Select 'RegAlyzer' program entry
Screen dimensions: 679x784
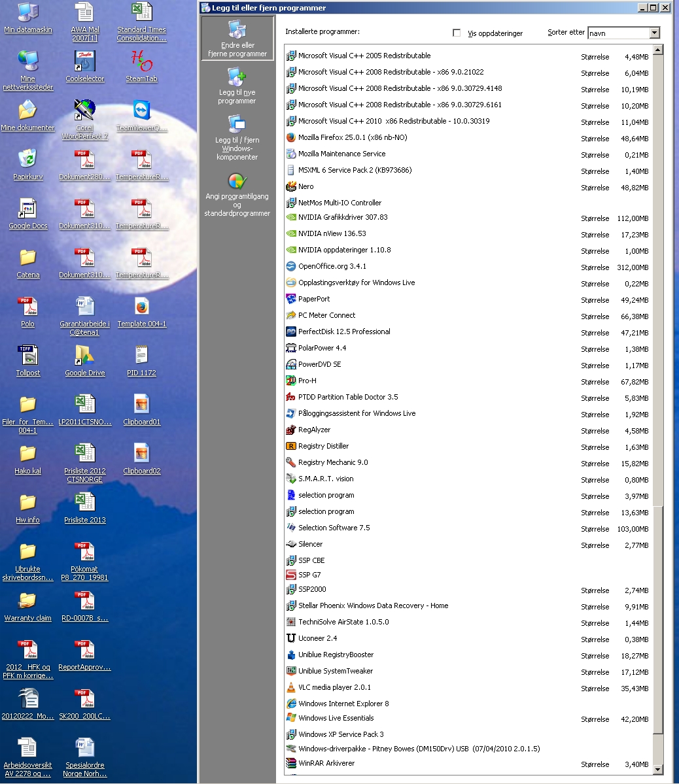(x=468, y=430)
